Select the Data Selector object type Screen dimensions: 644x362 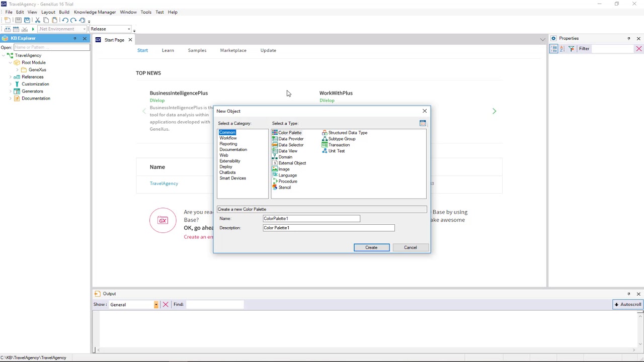(288, 145)
